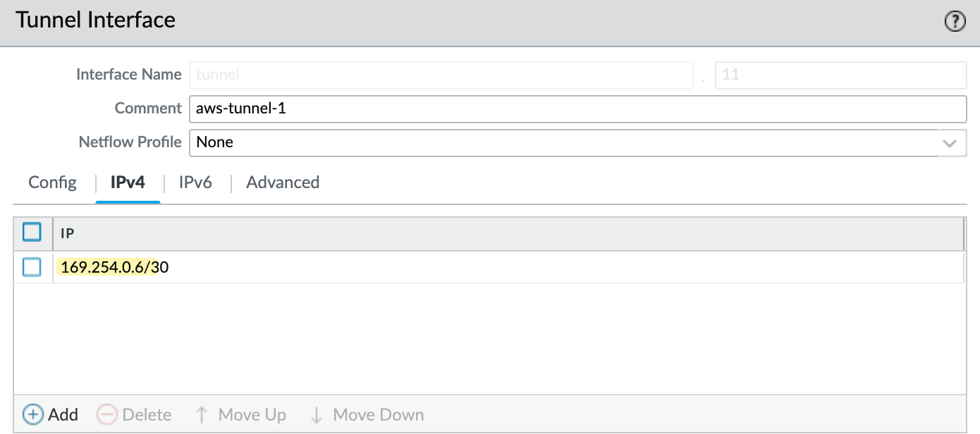This screenshot has width=980, height=434.
Task: Click the Move Up button text
Action: [252, 414]
